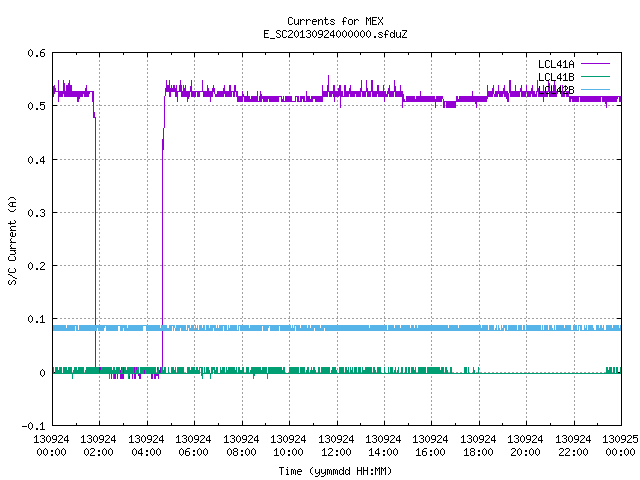Click the 0 y-axis tick value

pos(42,373)
